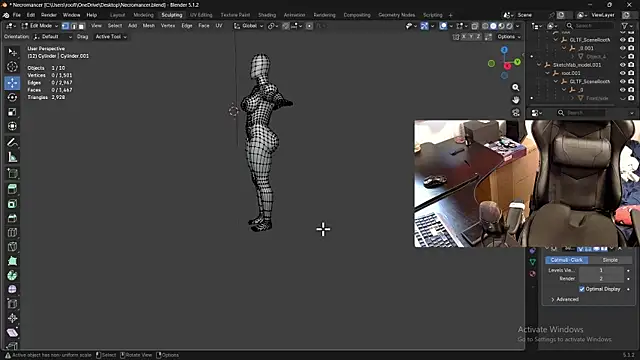640x360 pixels.
Task: Toggle X-ray display in viewport header
Action: pos(475,26)
